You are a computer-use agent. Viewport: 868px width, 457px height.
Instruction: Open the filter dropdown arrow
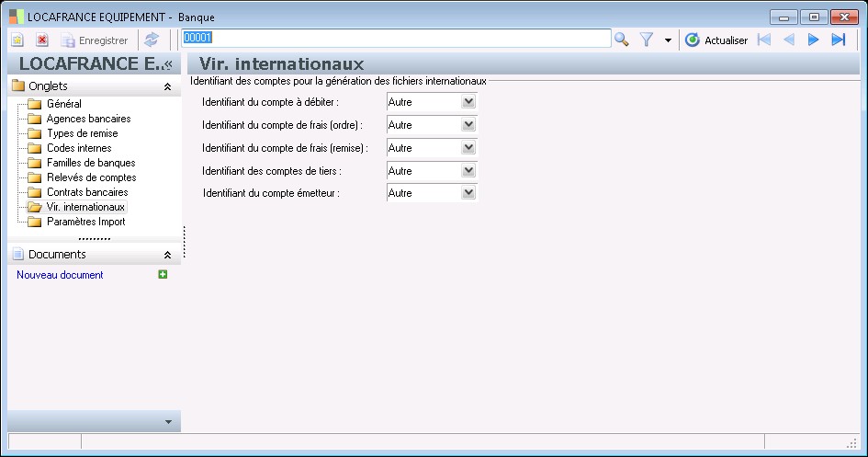tap(668, 40)
